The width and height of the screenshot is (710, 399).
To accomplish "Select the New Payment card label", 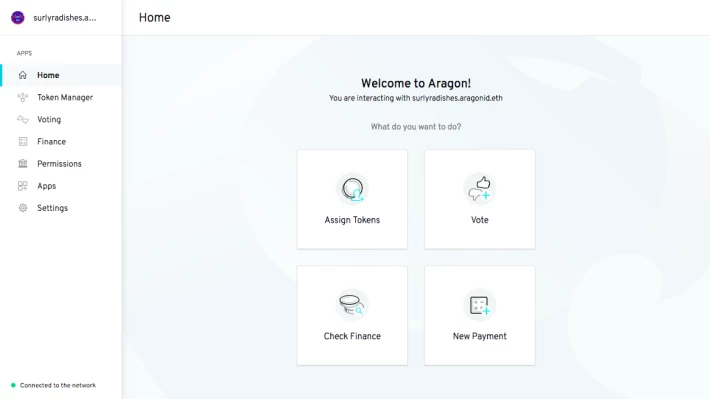I will 480,336.
